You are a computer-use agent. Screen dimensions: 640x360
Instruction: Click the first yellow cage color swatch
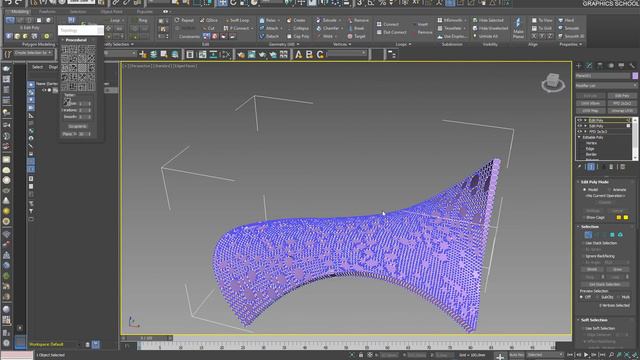(x=619, y=218)
